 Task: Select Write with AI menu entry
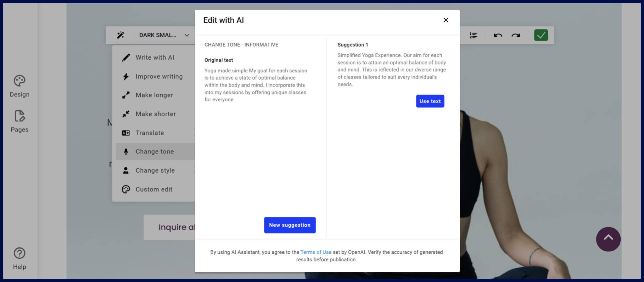(155, 58)
